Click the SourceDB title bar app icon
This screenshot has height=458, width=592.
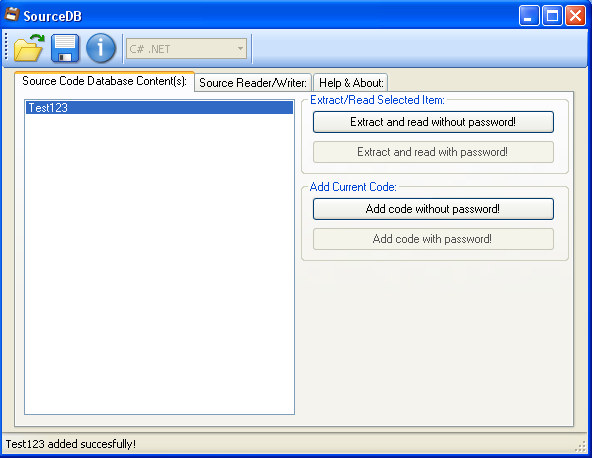coord(12,15)
